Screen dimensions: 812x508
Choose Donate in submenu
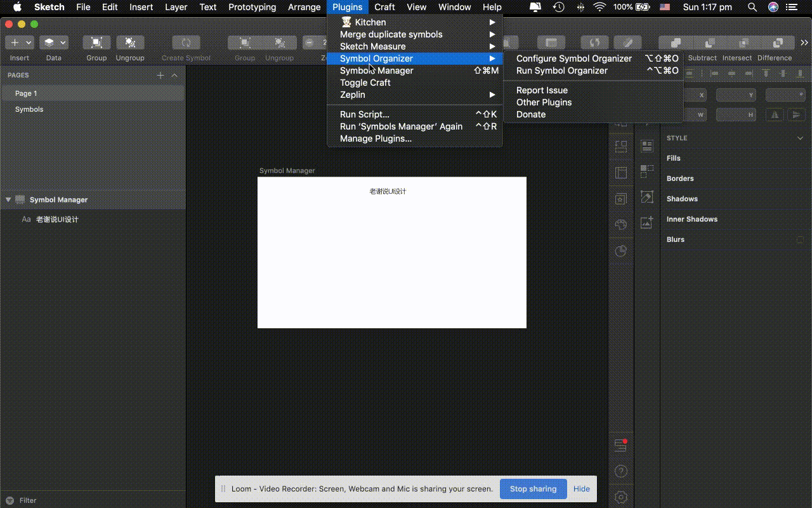point(593,114)
